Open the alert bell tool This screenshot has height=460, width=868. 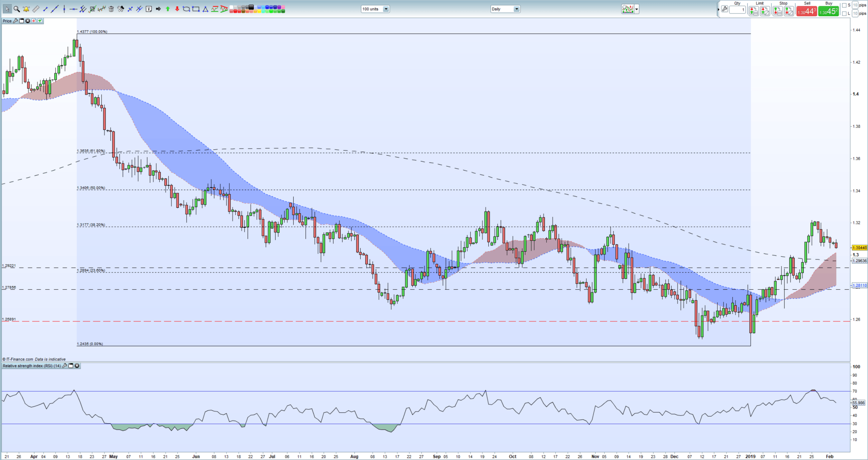click(26, 9)
